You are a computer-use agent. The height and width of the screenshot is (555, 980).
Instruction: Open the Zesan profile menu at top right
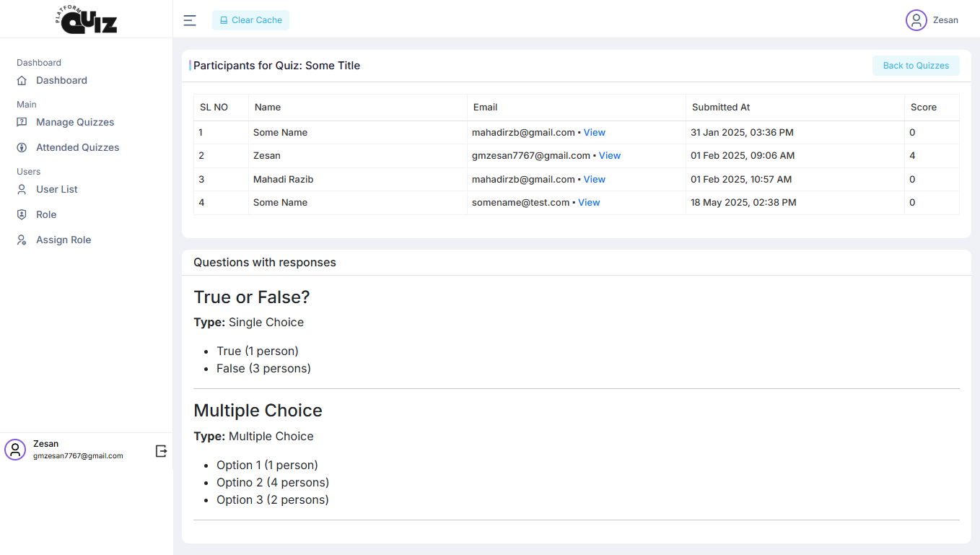point(932,20)
